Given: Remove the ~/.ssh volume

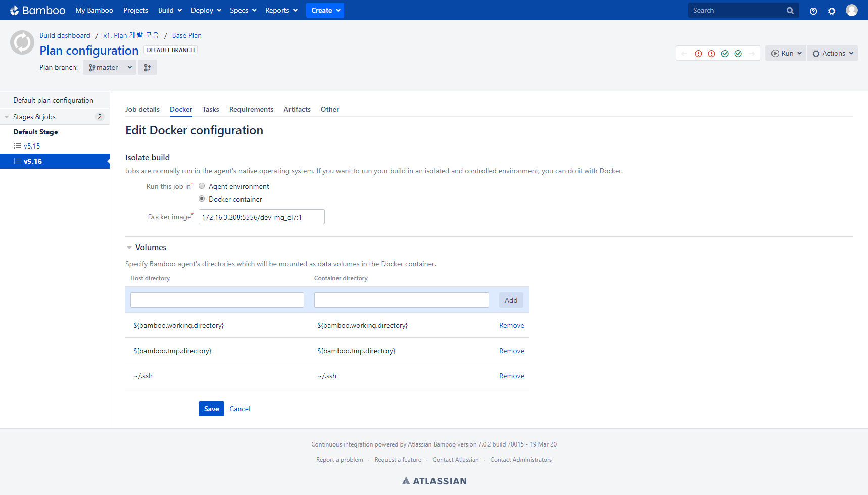Looking at the screenshot, I should pyautogui.click(x=512, y=376).
